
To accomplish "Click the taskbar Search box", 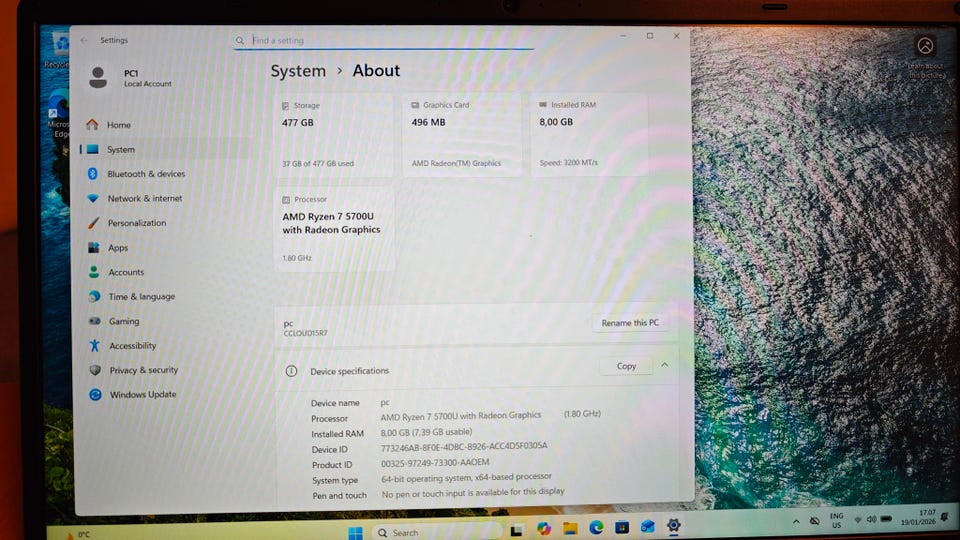I will (x=436, y=533).
